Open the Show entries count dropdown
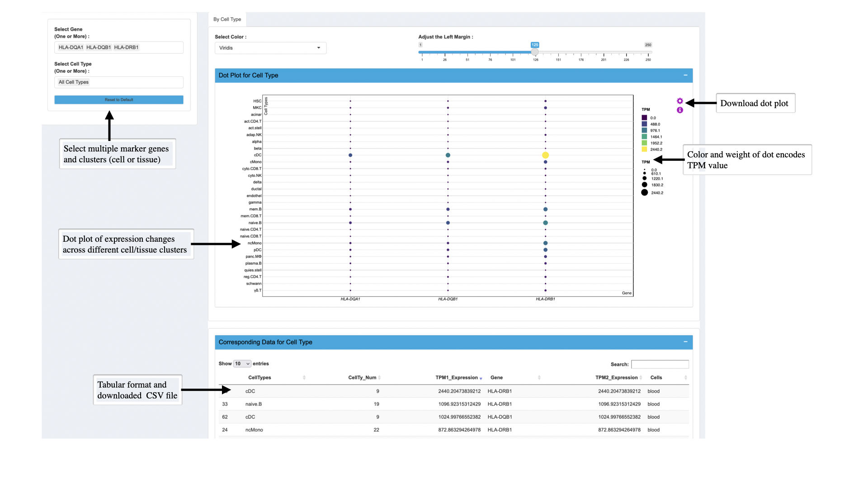The image size is (868, 488). tap(242, 364)
